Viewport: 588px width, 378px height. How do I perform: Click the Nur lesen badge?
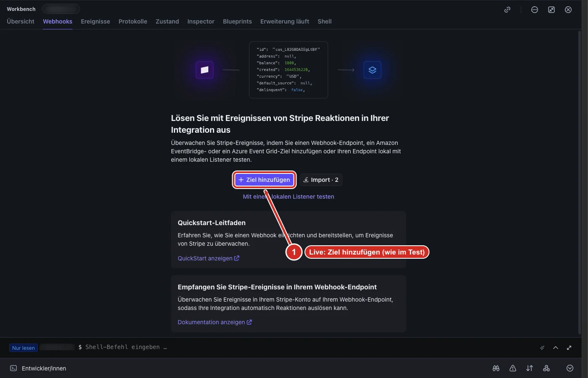(x=24, y=348)
